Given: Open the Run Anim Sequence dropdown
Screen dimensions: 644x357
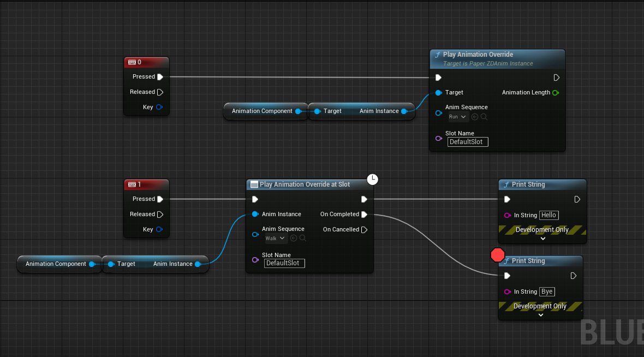Looking at the screenshot, I should pyautogui.click(x=457, y=117).
